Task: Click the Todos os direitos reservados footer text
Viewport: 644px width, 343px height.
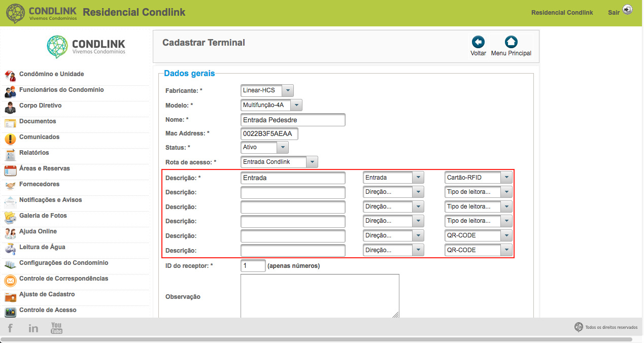Action: (x=611, y=327)
